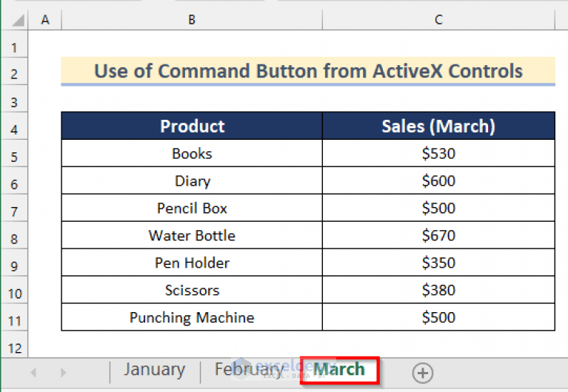Switch to the February sheet tab
This screenshot has height=392, width=568.
point(250,370)
